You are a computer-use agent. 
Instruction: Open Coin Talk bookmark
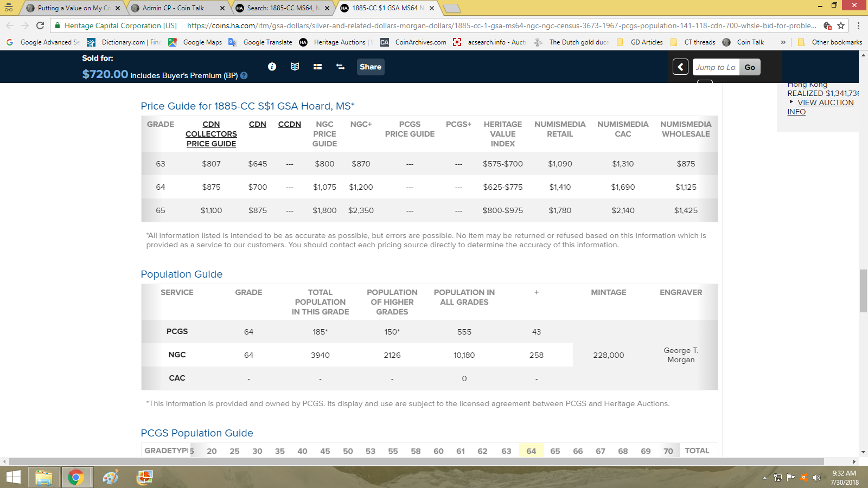pyautogui.click(x=743, y=42)
